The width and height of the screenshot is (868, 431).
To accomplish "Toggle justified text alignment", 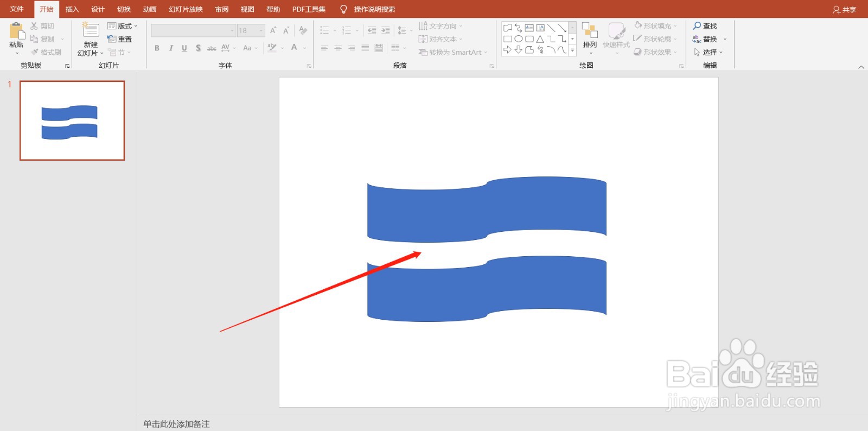I will pyautogui.click(x=365, y=48).
